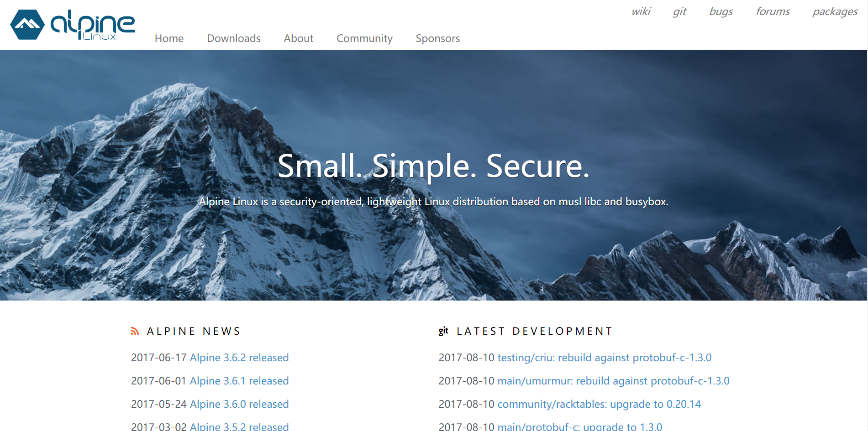Read Alpine 3.6.1 released news
The width and height of the screenshot is (868, 431).
[x=239, y=381]
